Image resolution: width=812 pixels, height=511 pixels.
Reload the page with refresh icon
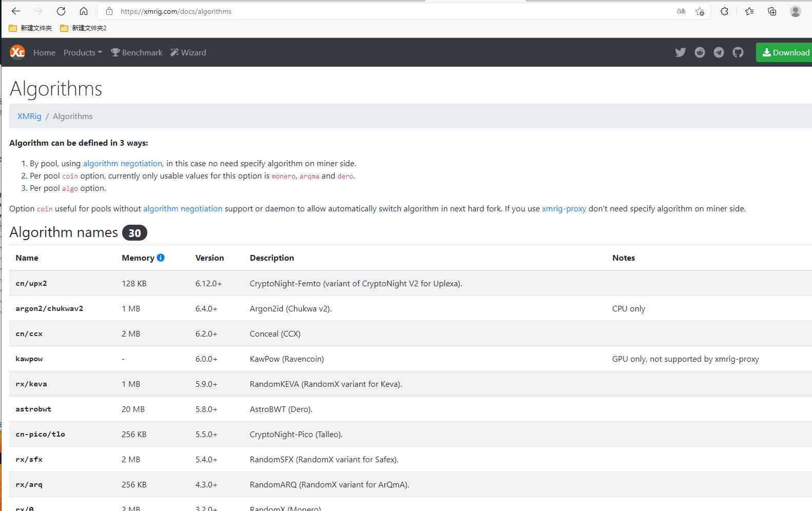click(61, 11)
